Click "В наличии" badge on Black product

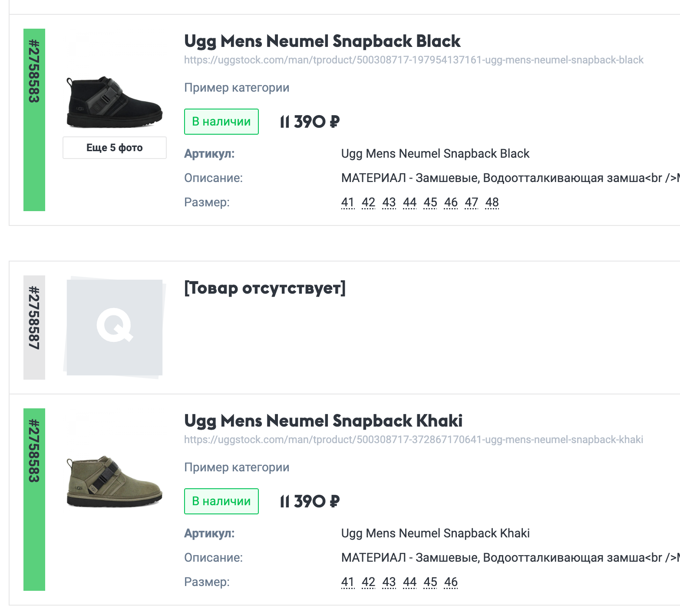(221, 122)
